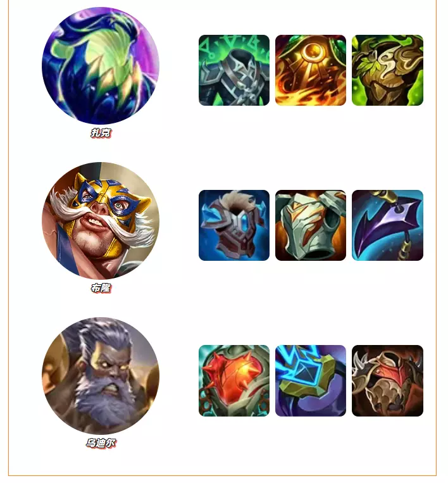Screen dimensions: 448x483
Task: Select 扎克's first recommended item
Action: [234, 70]
